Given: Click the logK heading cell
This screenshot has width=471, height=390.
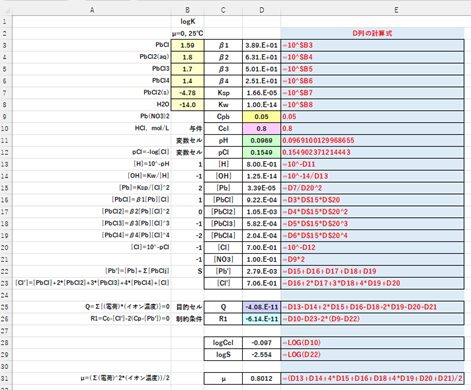Looking at the screenshot, I should click(187, 22).
